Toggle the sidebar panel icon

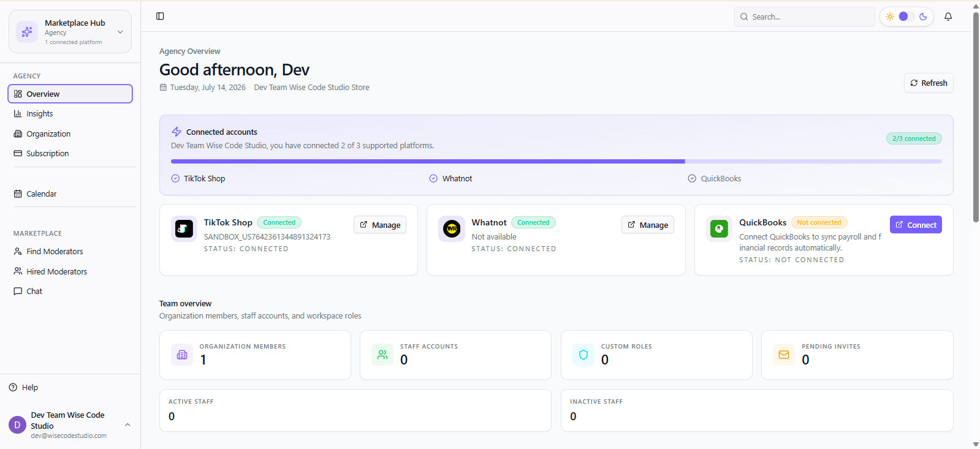click(x=160, y=16)
